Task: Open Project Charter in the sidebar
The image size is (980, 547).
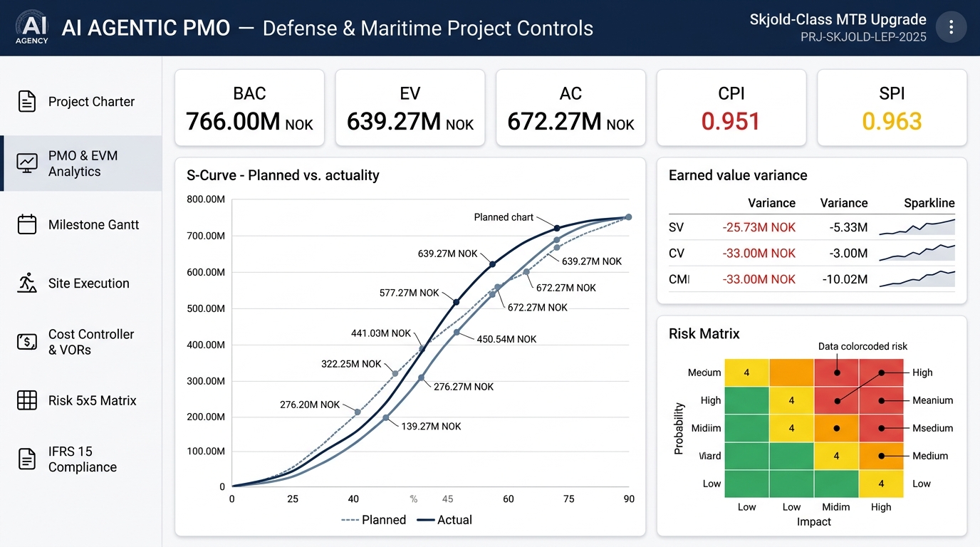Action: click(x=80, y=102)
